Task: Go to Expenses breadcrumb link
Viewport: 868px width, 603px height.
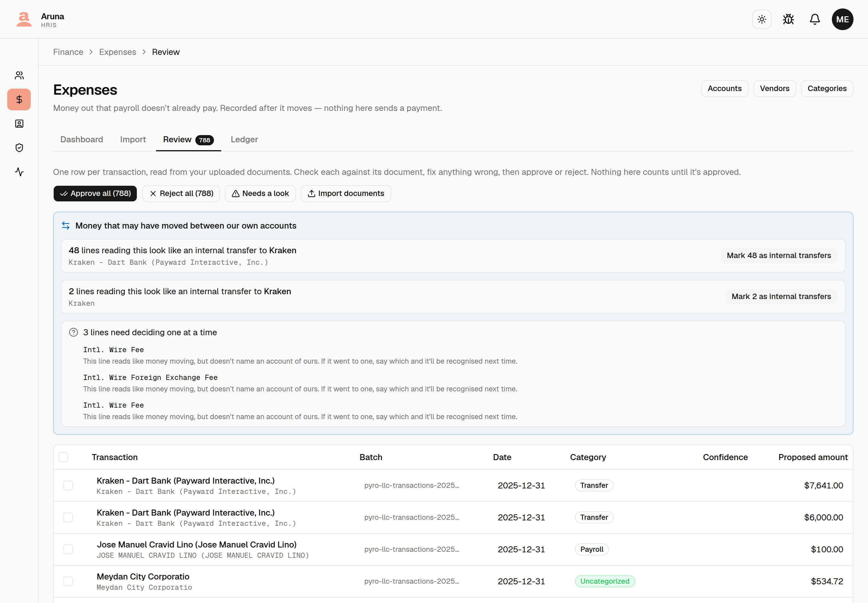Action: click(x=118, y=52)
